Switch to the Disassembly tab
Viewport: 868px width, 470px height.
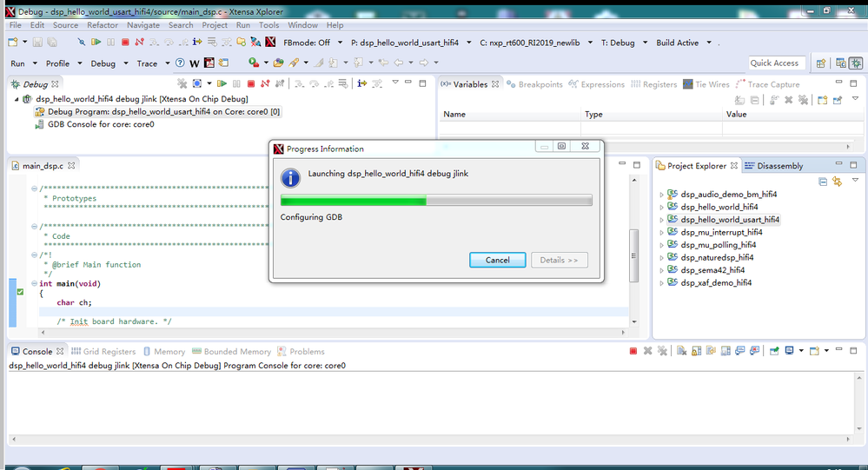tap(773, 166)
